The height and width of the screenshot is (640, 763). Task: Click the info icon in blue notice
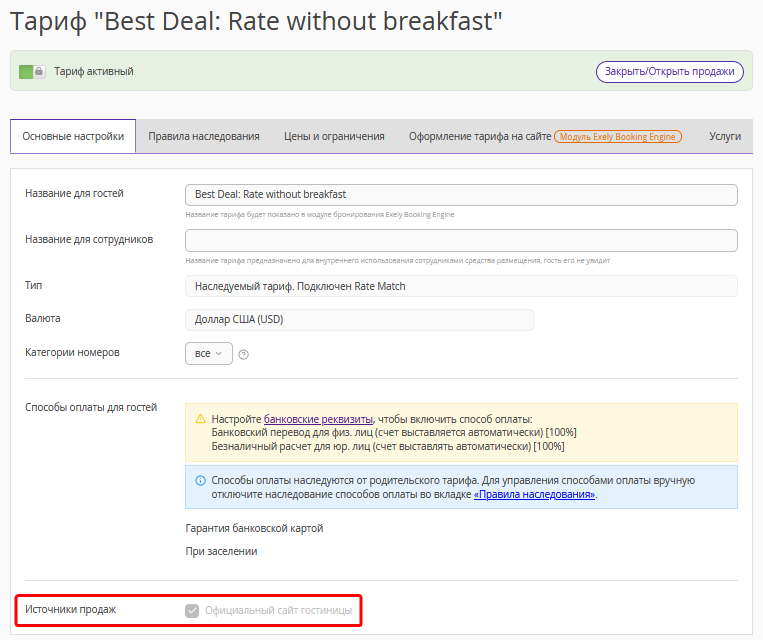tap(200, 481)
